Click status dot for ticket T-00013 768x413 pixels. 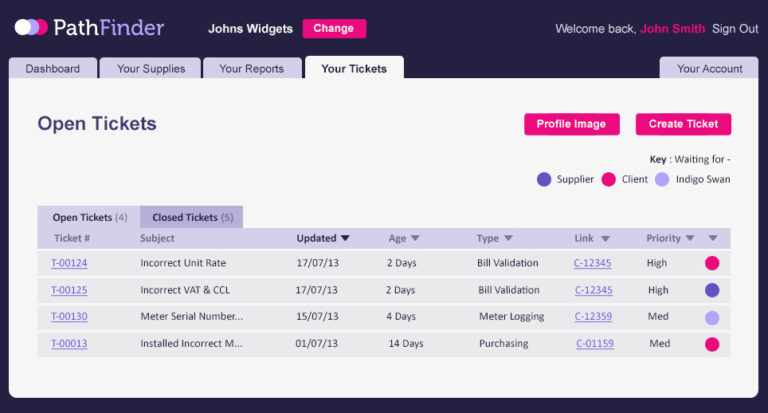click(712, 344)
